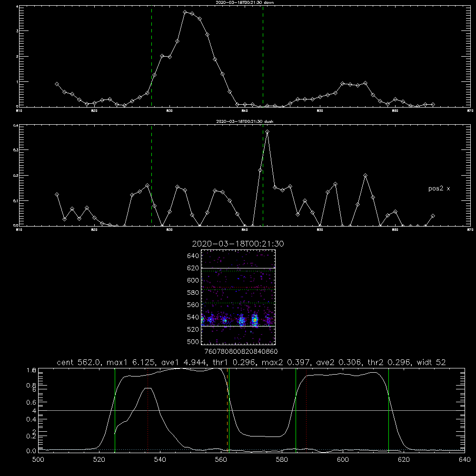Select the "max2 0.397" header value
This screenshot has width=476, height=476.
click(x=286, y=362)
